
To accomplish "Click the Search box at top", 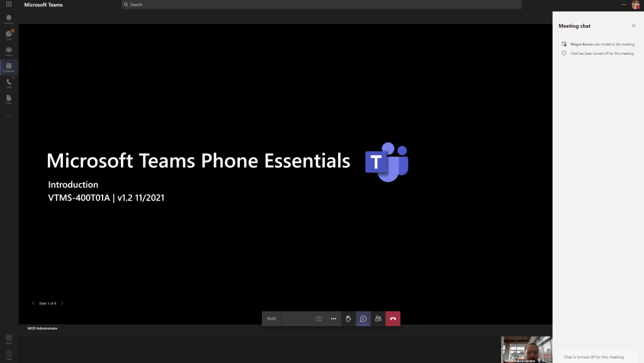I will click(321, 4).
